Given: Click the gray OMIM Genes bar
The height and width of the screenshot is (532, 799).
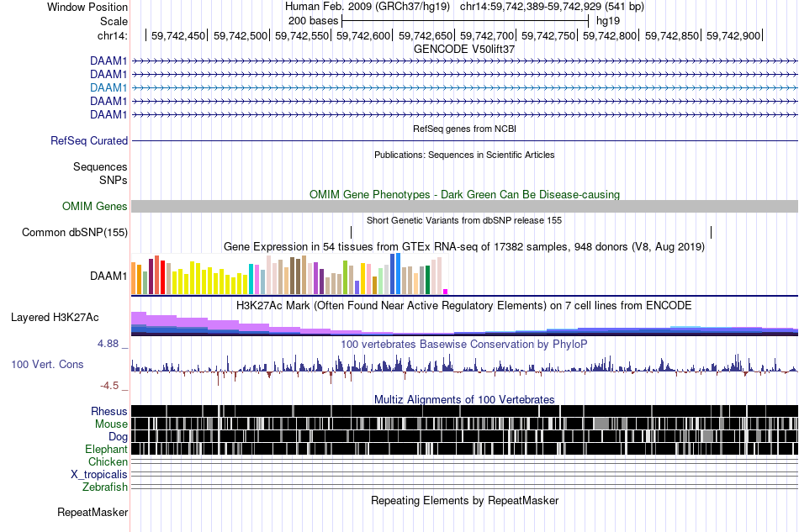Looking at the screenshot, I should (x=464, y=206).
